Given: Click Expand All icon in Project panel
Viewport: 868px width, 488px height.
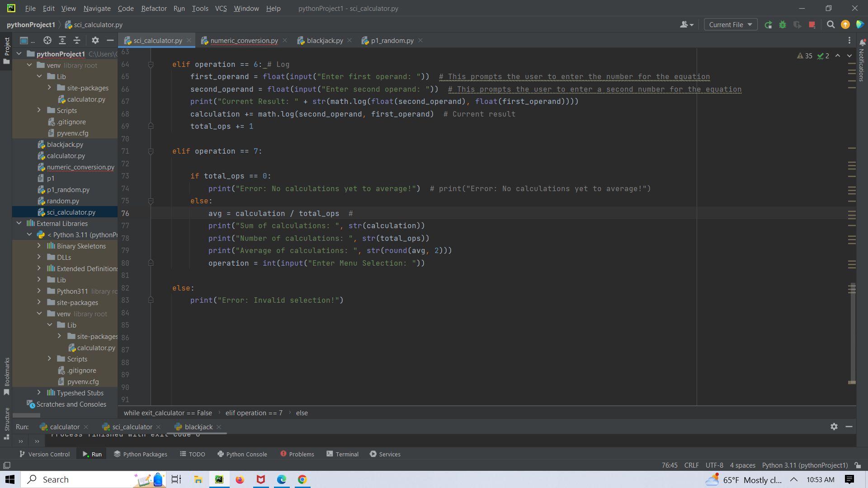Looking at the screenshot, I should [62, 40].
